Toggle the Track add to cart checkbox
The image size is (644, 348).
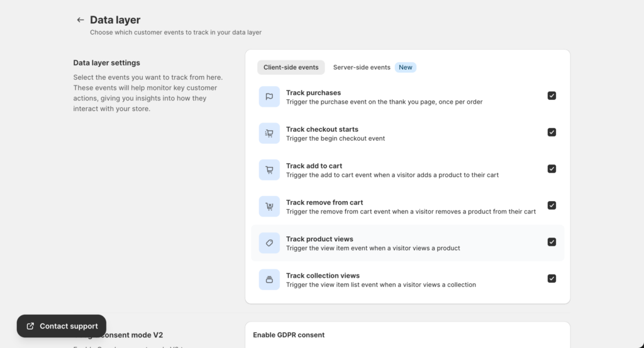coord(552,169)
